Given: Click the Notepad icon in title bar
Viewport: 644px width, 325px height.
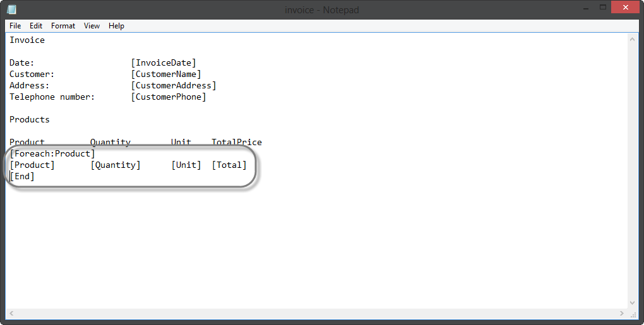Looking at the screenshot, I should tap(12, 9).
